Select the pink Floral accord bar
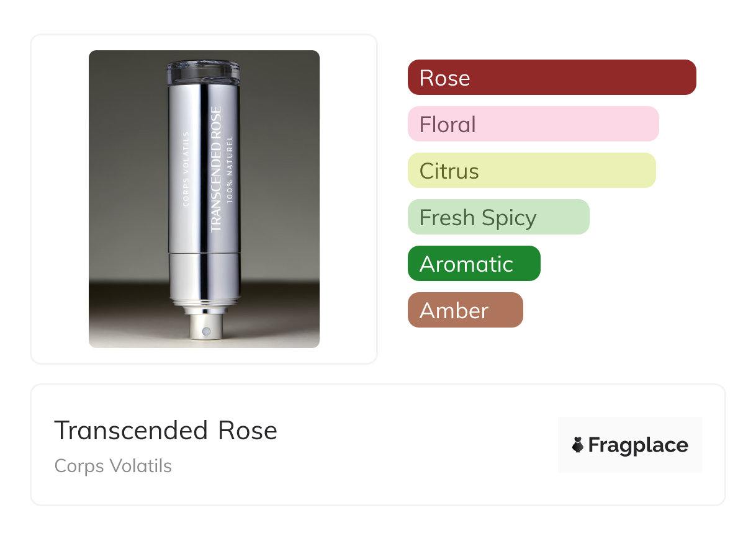The height and width of the screenshot is (536, 756). click(533, 124)
